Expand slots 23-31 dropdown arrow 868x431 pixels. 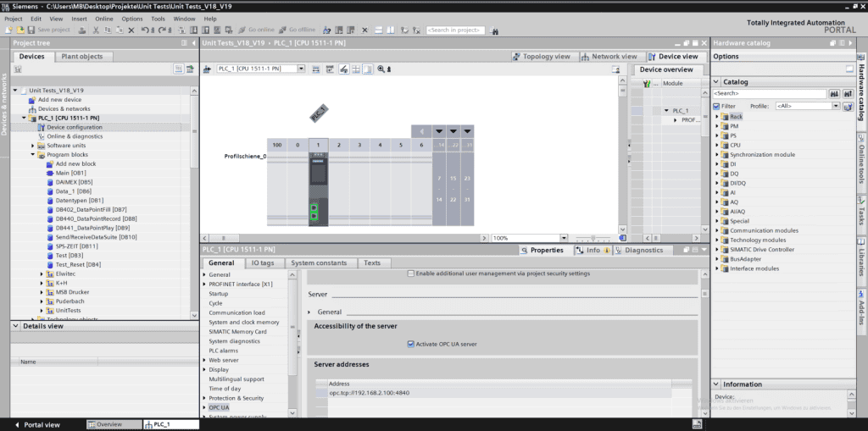click(x=467, y=132)
